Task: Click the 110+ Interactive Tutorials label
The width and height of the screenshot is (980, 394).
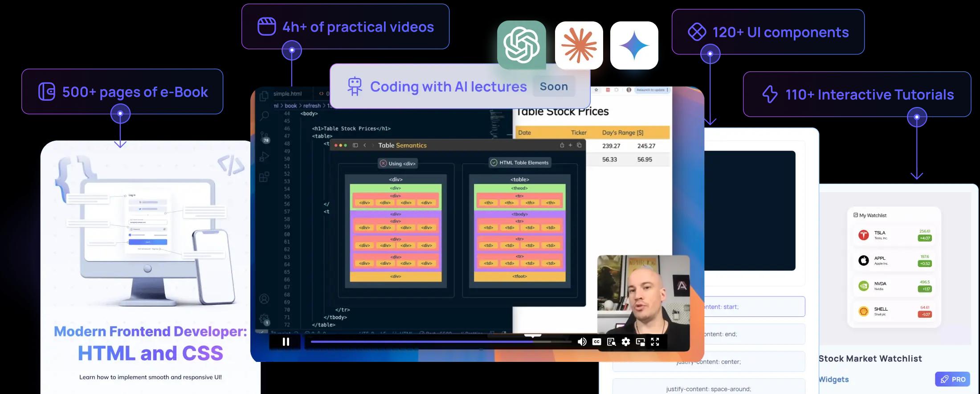Action: 870,94
